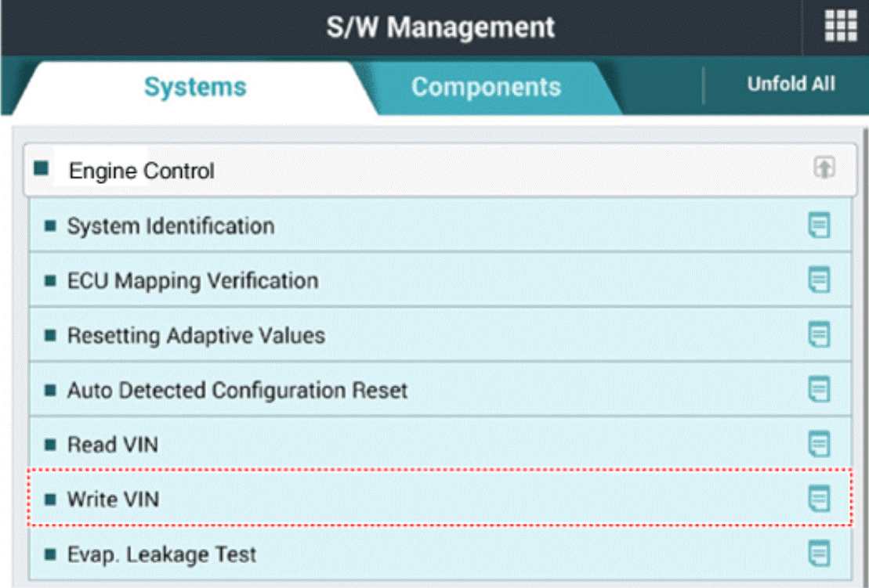Click the square bullet next to Engine Control
This screenshot has height=588, width=869.
(x=42, y=168)
